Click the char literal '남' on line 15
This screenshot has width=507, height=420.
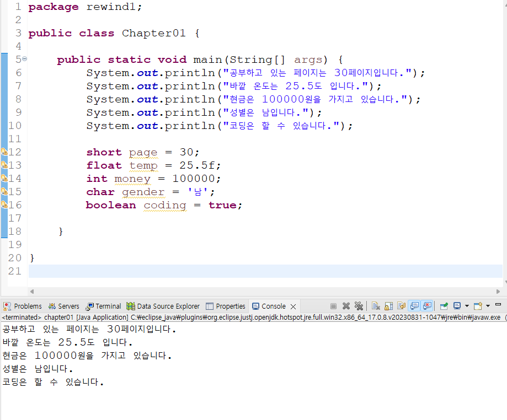198,192
